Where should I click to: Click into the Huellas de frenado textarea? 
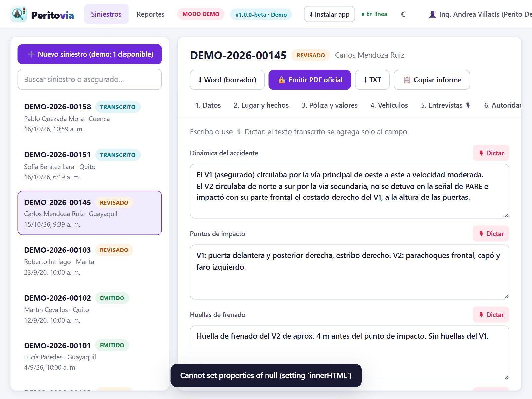click(350, 353)
